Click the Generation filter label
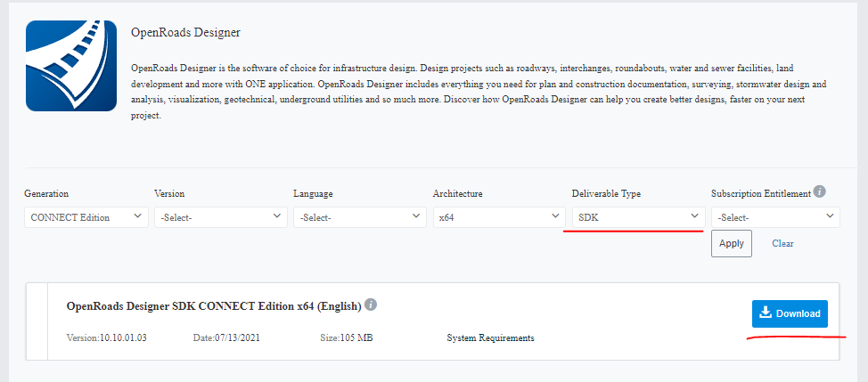The height and width of the screenshot is (382, 868). (46, 194)
